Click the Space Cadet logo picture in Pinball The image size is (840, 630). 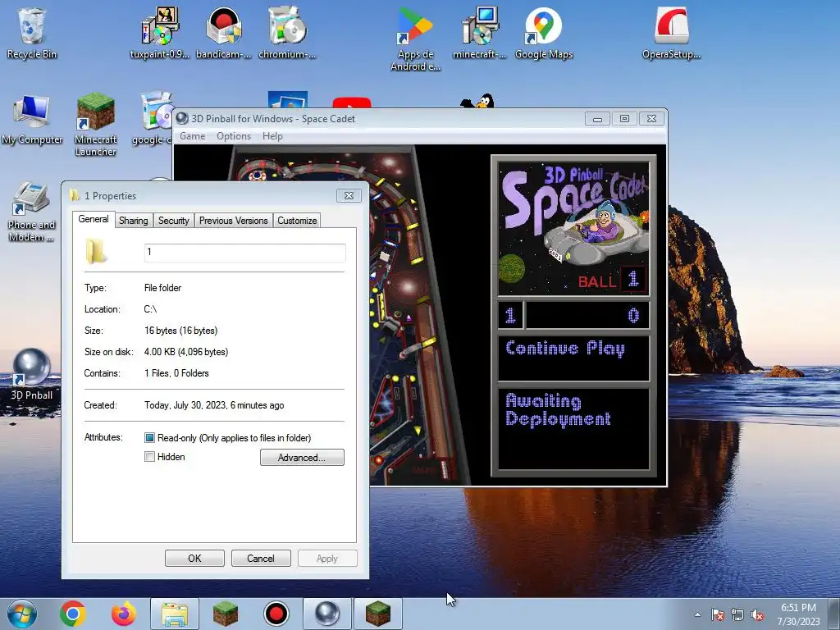click(x=573, y=230)
